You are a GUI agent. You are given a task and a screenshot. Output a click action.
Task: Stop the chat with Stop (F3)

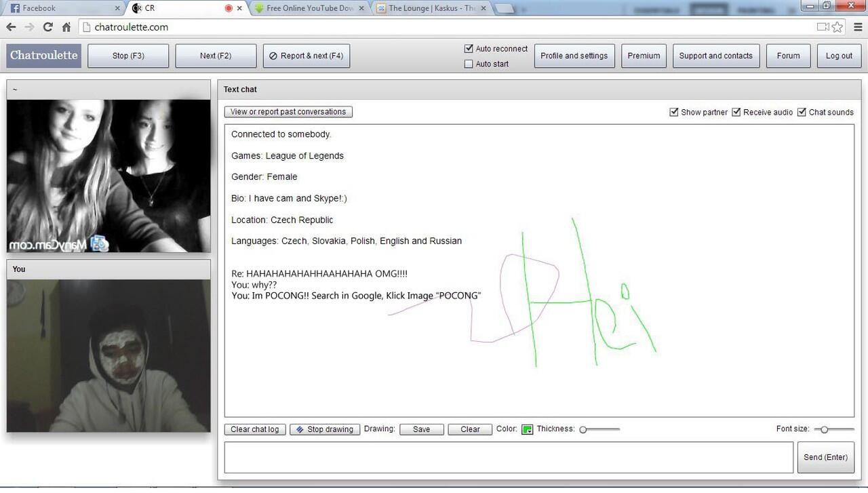128,56
